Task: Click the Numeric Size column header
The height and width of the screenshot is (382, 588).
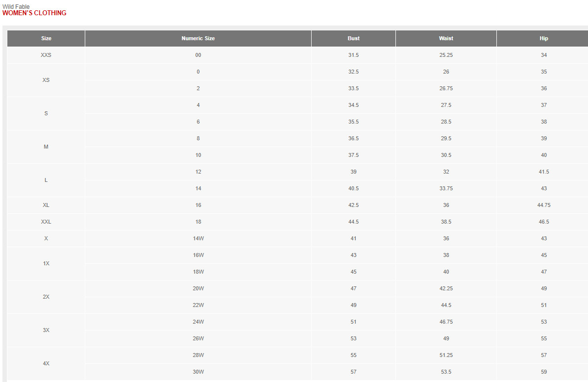Action: pyautogui.click(x=198, y=39)
